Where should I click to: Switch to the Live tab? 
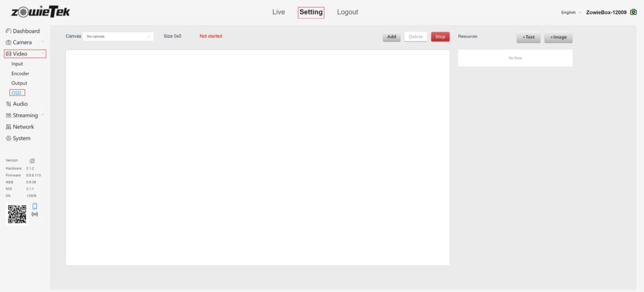[x=278, y=12]
